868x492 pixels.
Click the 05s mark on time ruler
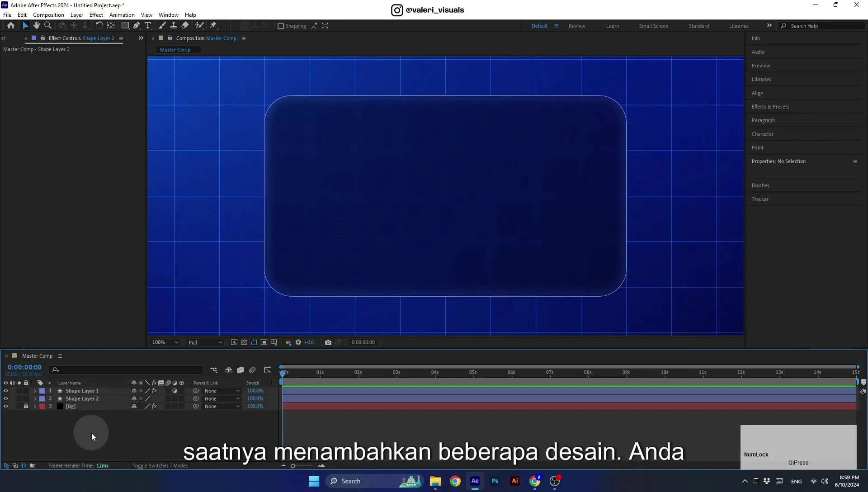pyautogui.click(x=473, y=373)
